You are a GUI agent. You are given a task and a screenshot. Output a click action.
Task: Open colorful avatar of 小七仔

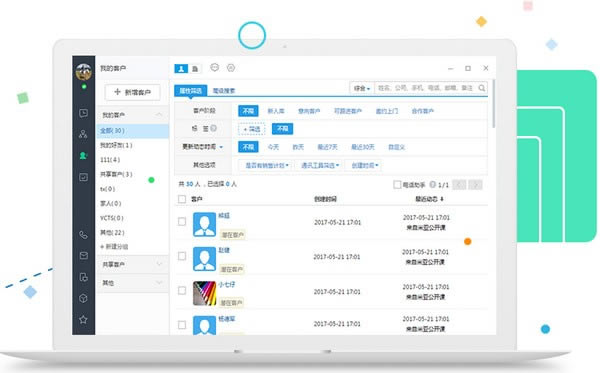tap(204, 293)
